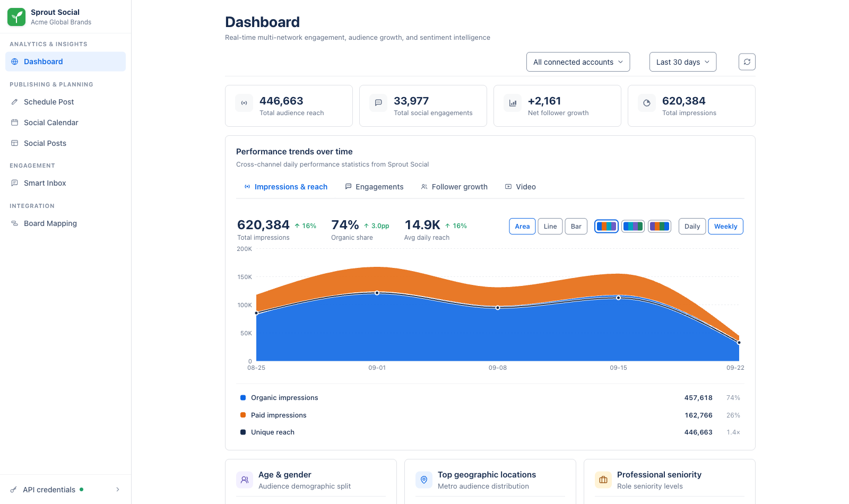Click the 33,977 engagements value
Image resolution: width=849 pixels, height=504 pixels.
pos(411,101)
